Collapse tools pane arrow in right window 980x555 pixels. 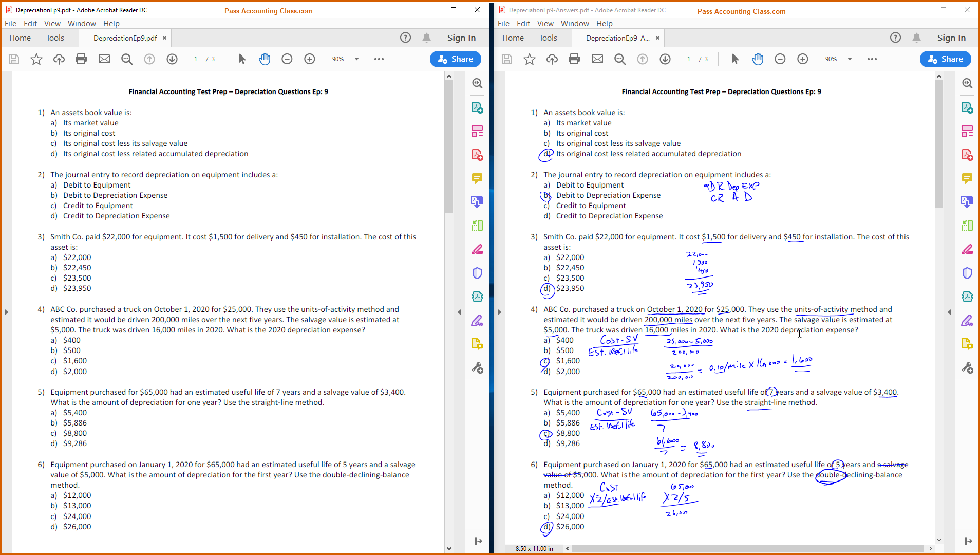949,312
